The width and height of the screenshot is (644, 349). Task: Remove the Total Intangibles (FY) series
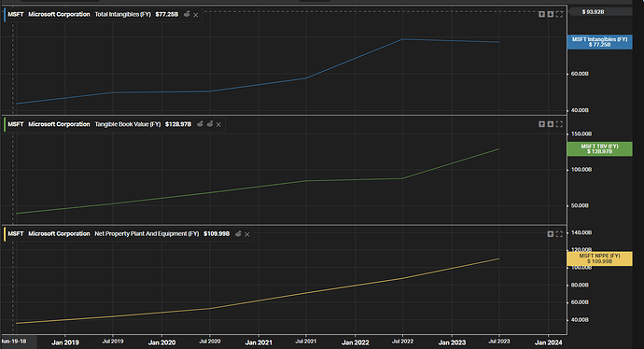point(196,15)
